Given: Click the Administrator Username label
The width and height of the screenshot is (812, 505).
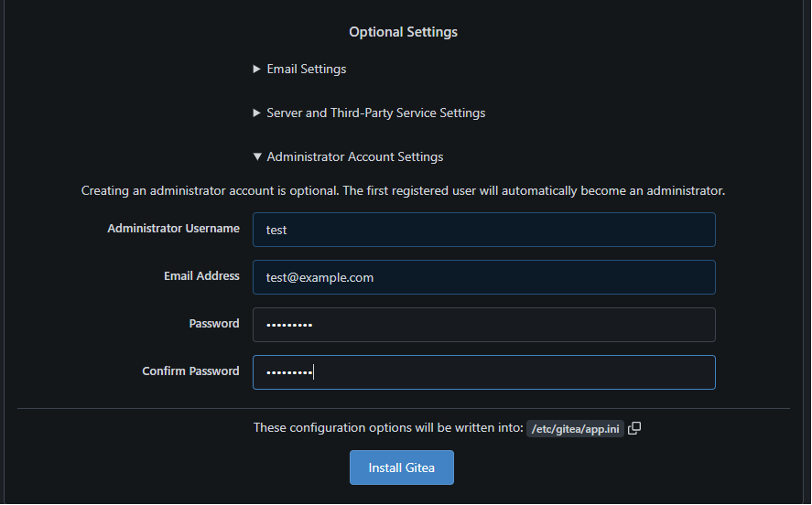Looking at the screenshot, I should pyautogui.click(x=174, y=228).
